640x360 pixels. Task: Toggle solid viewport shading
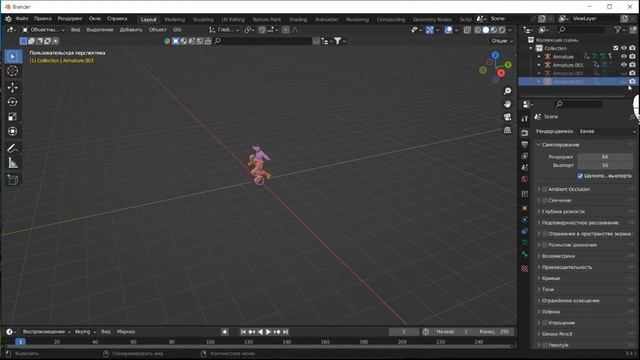click(486, 30)
